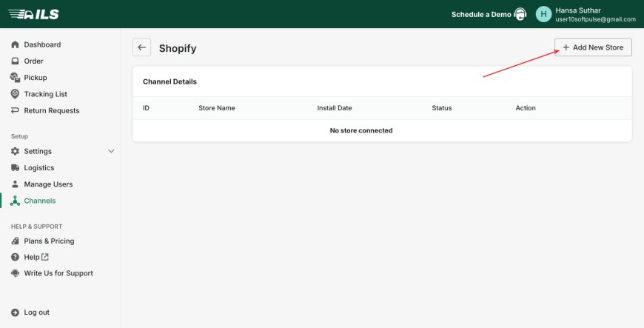Click the support agent icon beside Schedule a Demo

pos(520,14)
